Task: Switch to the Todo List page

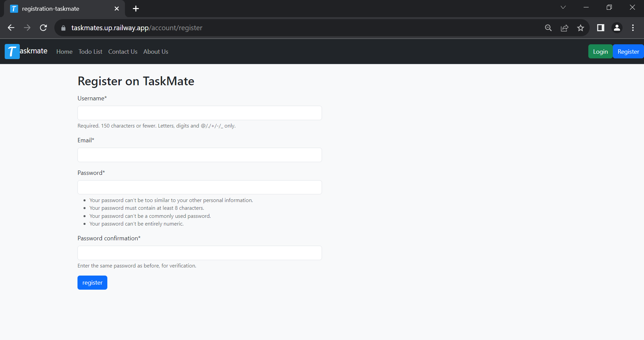Action: pos(90,51)
